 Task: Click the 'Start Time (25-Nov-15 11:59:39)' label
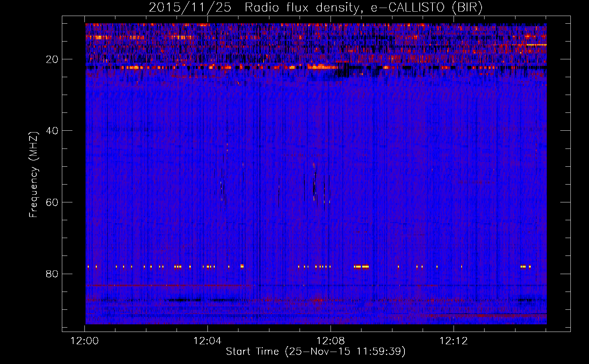pyautogui.click(x=316, y=352)
